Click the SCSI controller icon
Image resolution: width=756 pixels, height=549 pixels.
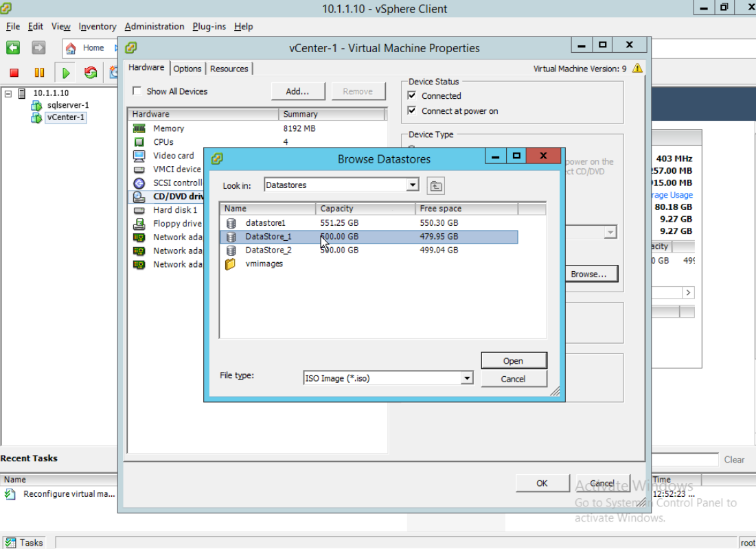[x=139, y=183]
